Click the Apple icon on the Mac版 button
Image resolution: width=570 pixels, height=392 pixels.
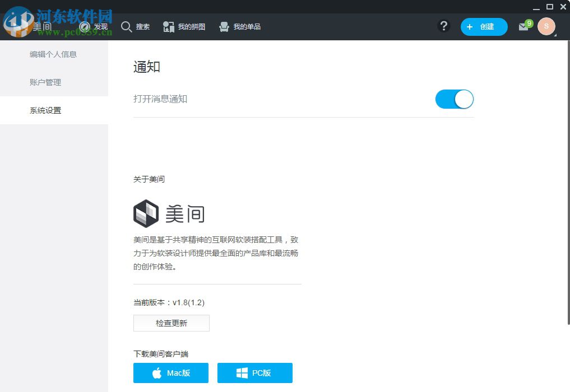157,372
